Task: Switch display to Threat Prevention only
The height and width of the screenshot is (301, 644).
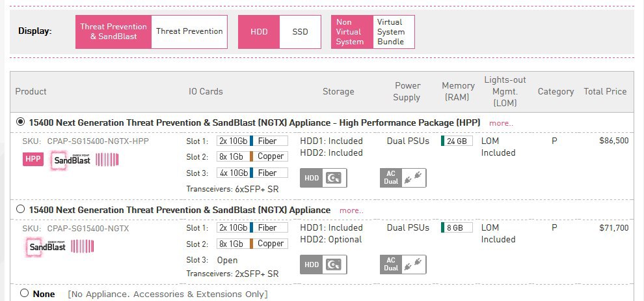Action: pos(189,31)
